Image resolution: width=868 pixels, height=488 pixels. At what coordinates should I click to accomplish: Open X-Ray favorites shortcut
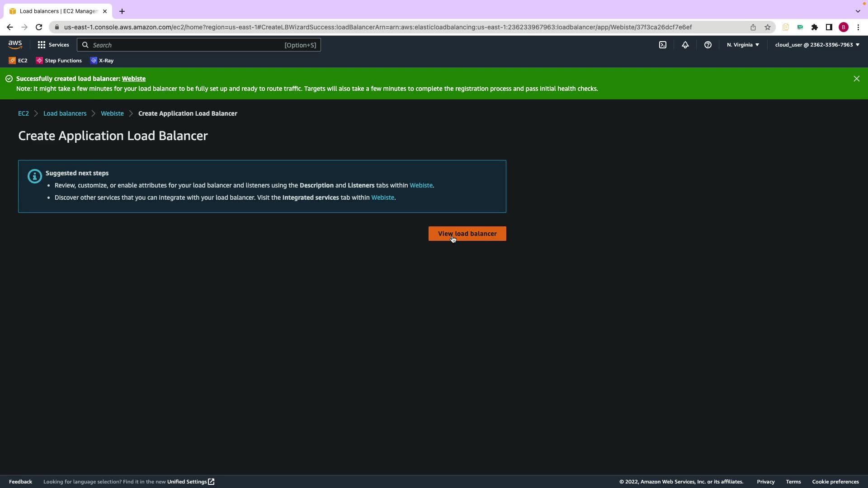[102, 61]
